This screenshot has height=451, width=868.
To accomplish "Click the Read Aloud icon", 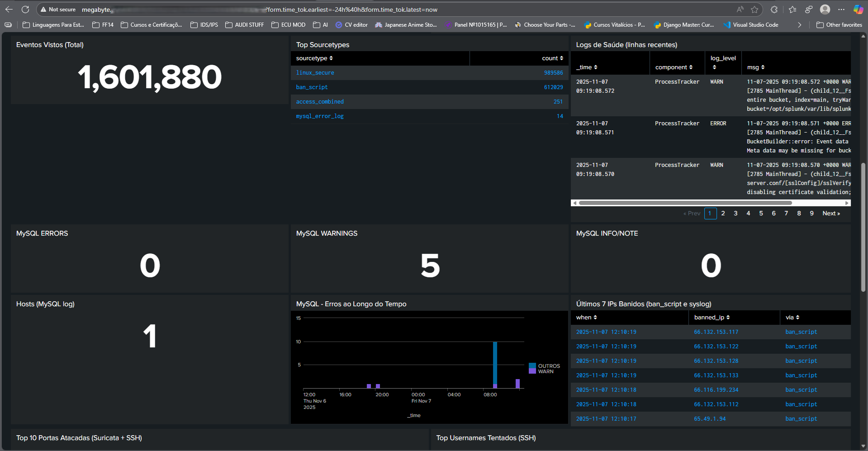I will (x=740, y=9).
